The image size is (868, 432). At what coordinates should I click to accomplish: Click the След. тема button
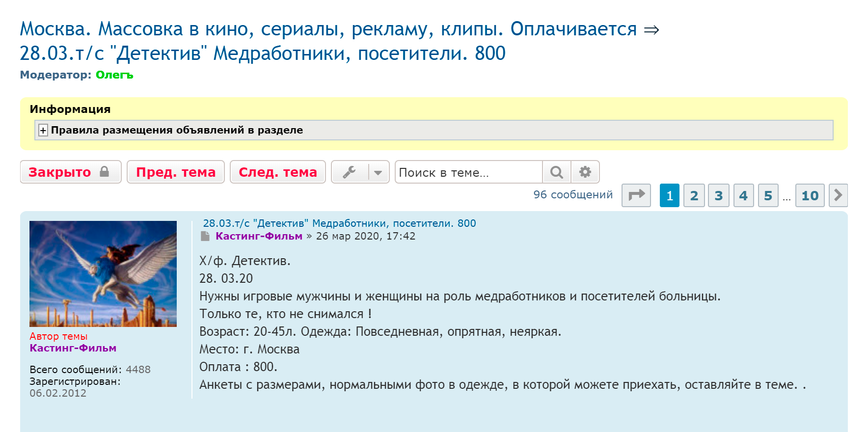(x=277, y=172)
